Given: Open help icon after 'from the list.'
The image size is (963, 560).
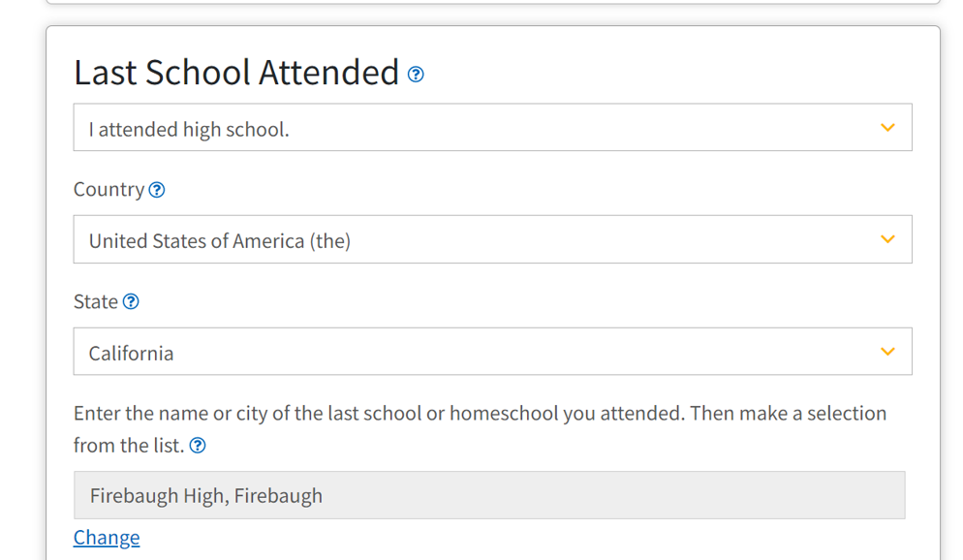Looking at the screenshot, I should tap(197, 445).
